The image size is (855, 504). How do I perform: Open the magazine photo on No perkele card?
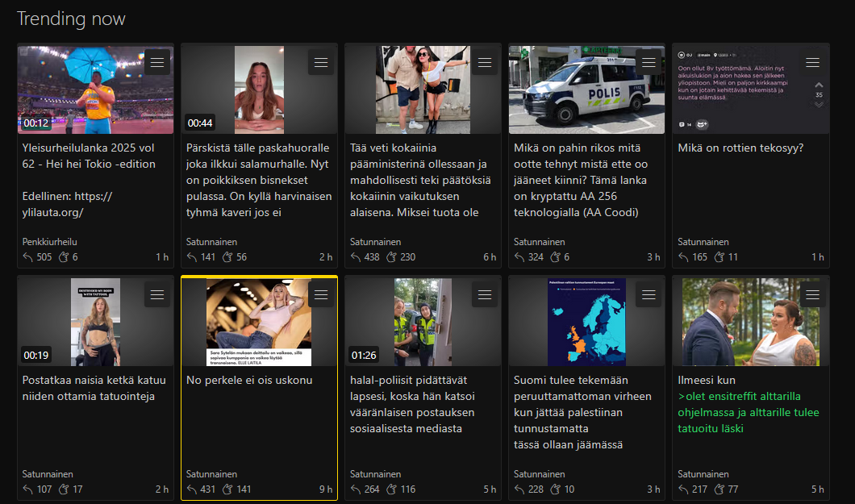(259, 322)
